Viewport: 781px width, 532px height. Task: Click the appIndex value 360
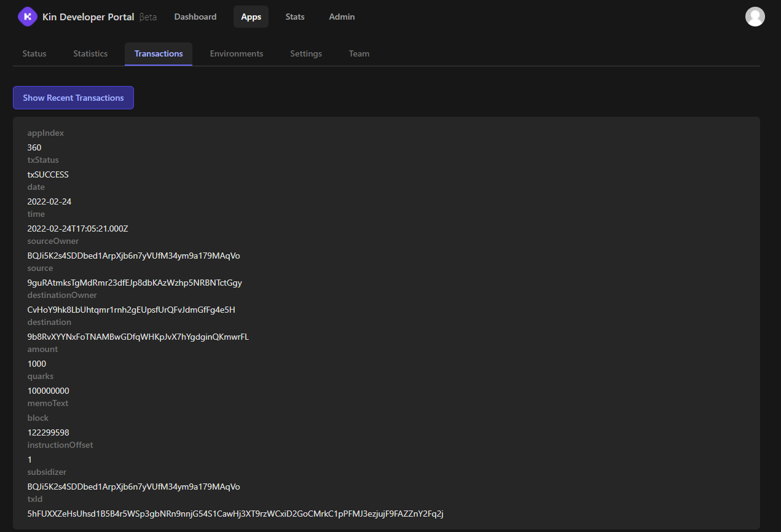pyautogui.click(x=34, y=147)
